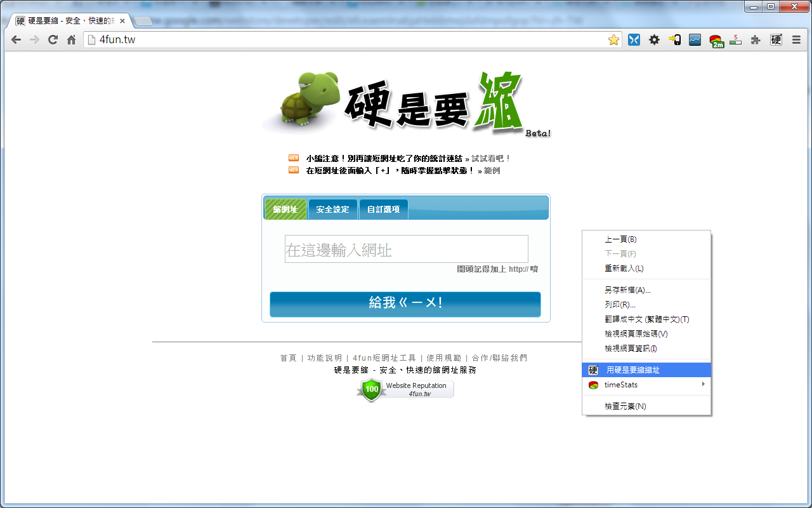The width and height of the screenshot is (812, 508).
Task: Click the first orange NEW badge
Action: click(x=294, y=157)
